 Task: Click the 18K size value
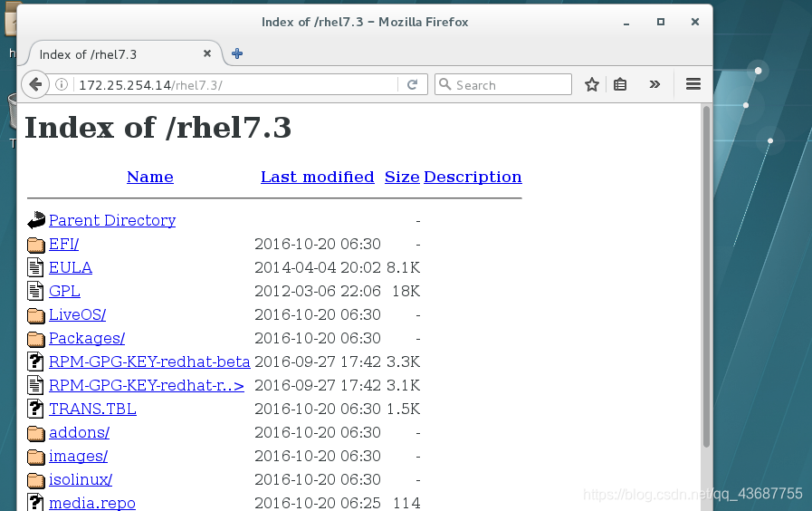pos(406,291)
